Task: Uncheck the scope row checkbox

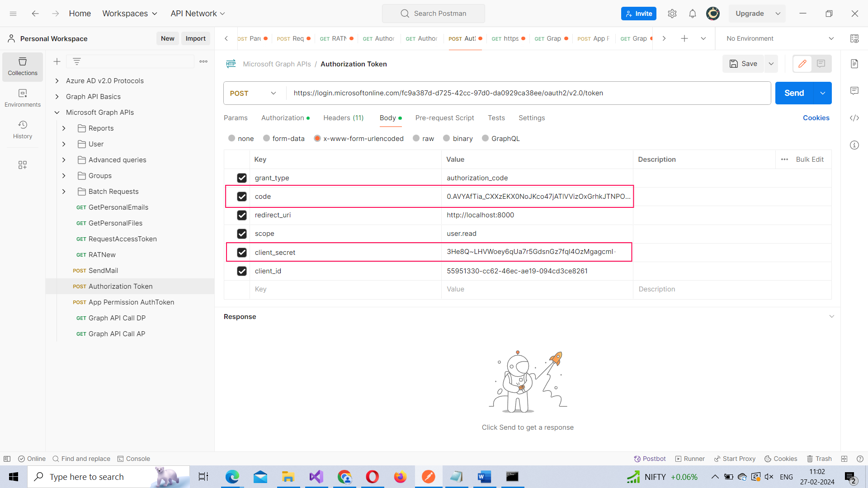Action: tap(242, 234)
